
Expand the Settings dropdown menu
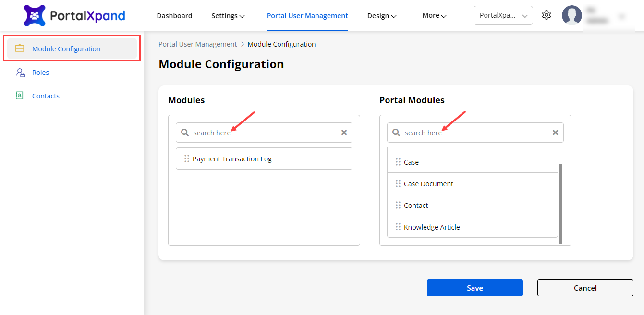228,16
